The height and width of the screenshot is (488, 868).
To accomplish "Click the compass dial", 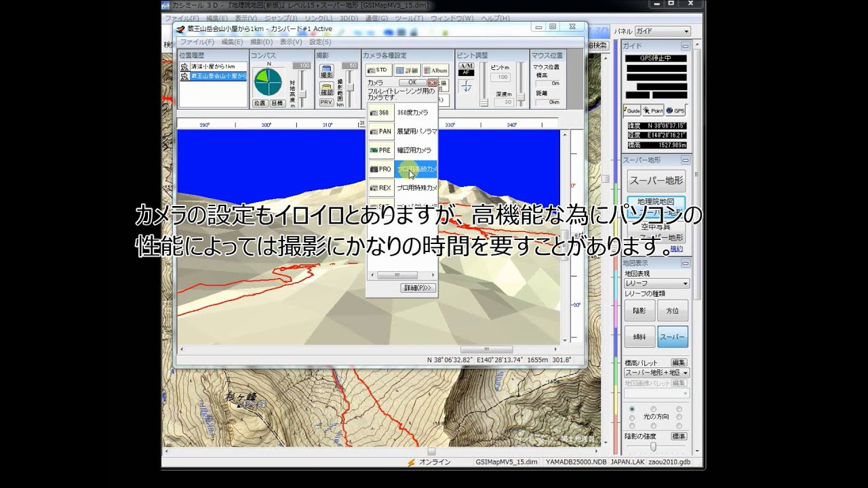I will click(x=268, y=82).
